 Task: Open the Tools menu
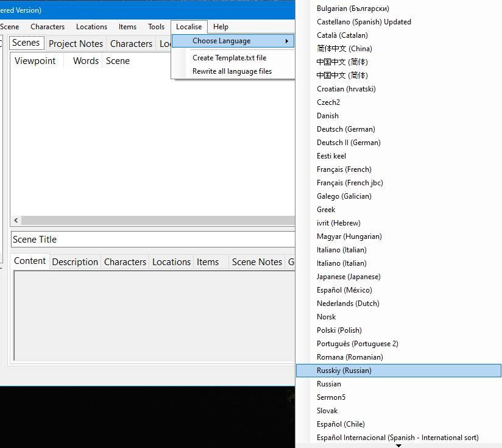pos(156,27)
